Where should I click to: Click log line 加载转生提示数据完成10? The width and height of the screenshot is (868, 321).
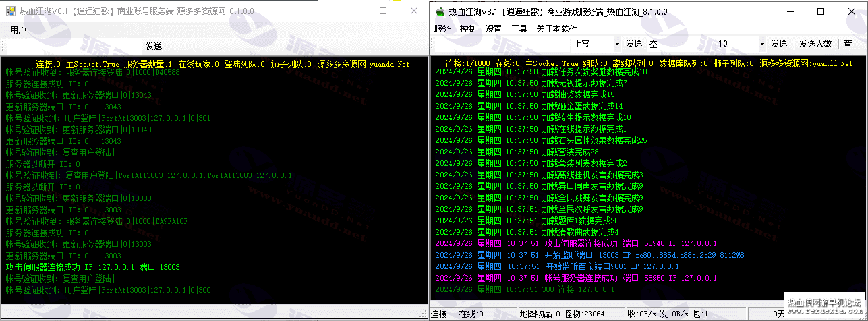(533, 118)
